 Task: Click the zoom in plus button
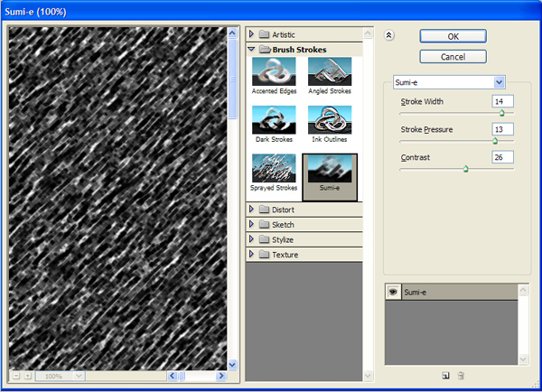tap(28, 376)
